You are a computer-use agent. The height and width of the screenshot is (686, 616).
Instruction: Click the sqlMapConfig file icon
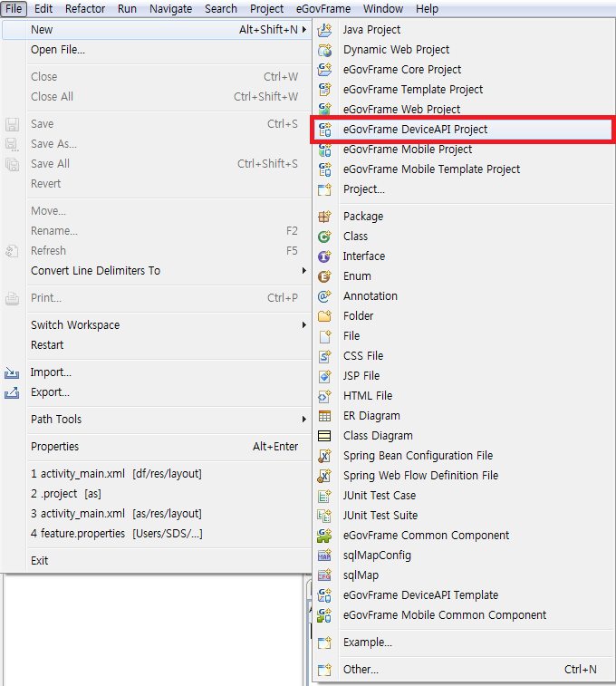click(x=325, y=556)
